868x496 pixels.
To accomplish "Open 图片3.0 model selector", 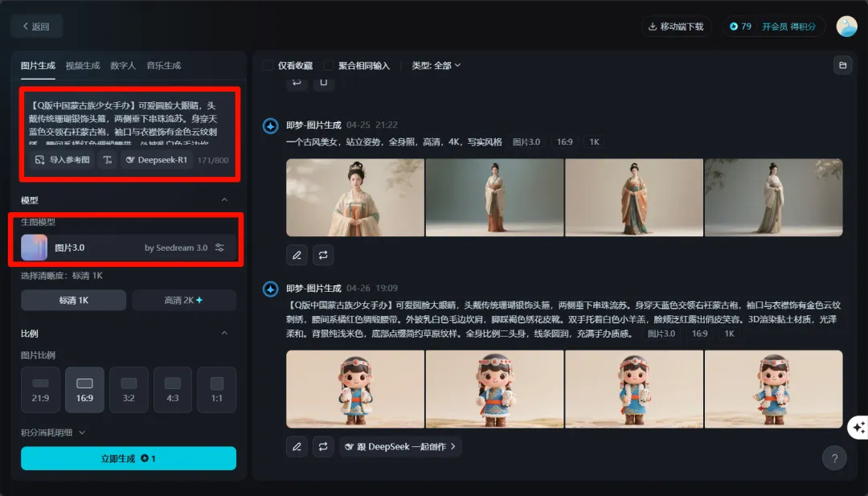I will click(x=129, y=248).
